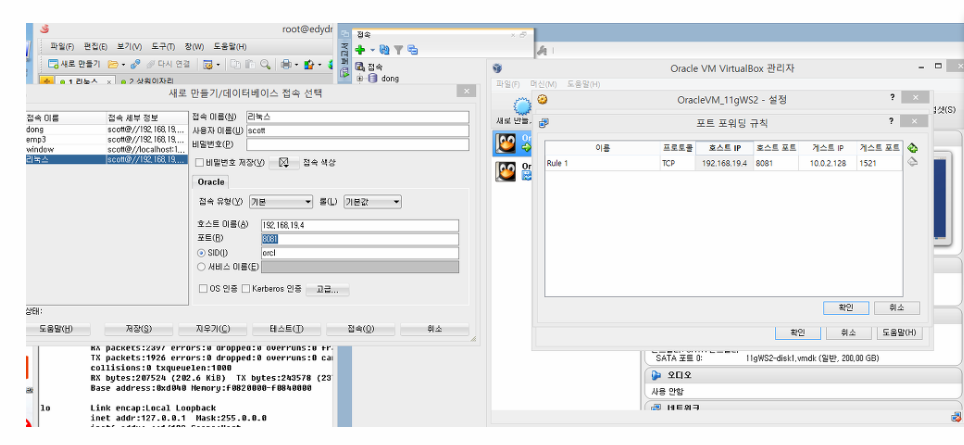The width and height of the screenshot is (964, 445).
Task: Click the SID field containing orcl
Action: click(x=360, y=253)
